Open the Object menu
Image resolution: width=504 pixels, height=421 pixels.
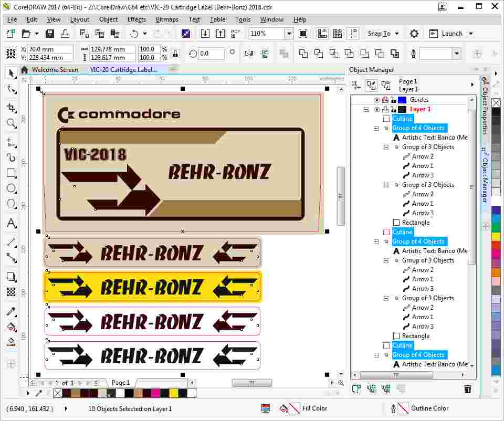click(108, 19)
